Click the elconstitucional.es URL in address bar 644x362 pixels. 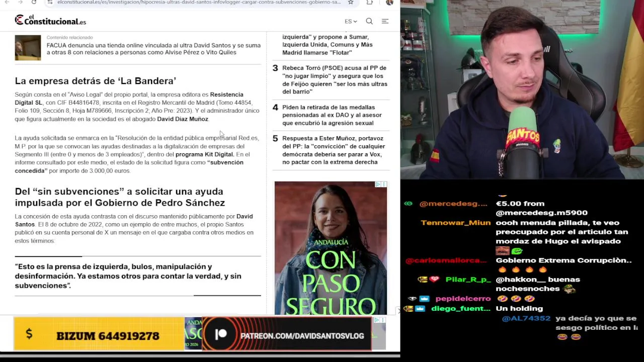click(x=199, y=3)
